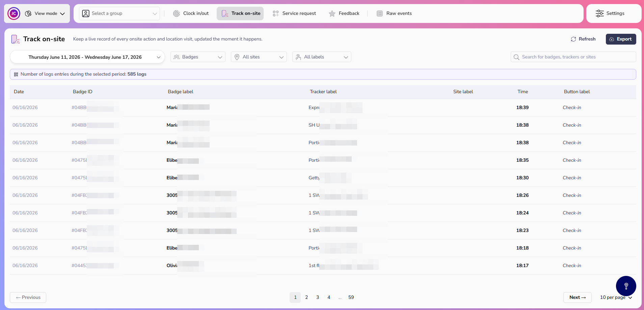Go to page 2
The image size is (644, 310).
(x=306, y=298)
